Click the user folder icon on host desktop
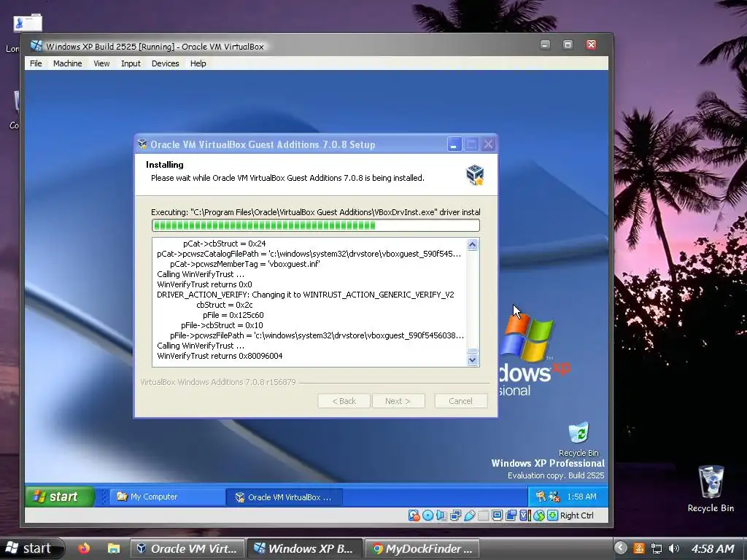The width and height of the screenshot is (747, 560). click(x=28, y=23)
